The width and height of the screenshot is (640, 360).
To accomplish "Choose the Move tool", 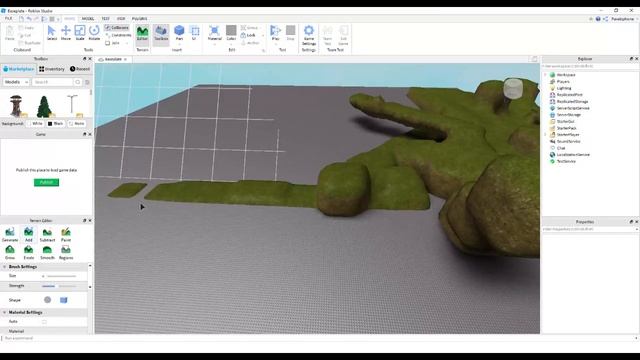I will tap(66, 33).
